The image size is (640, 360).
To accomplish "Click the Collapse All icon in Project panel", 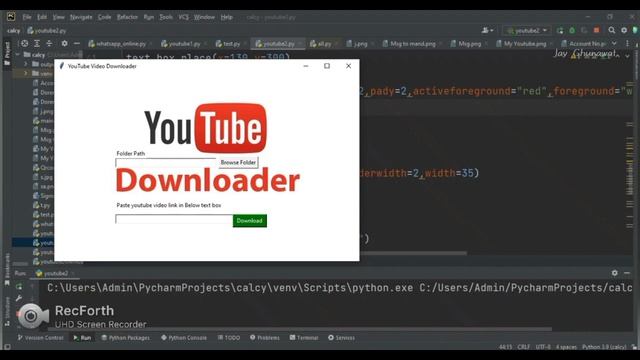I will (49, 43).
